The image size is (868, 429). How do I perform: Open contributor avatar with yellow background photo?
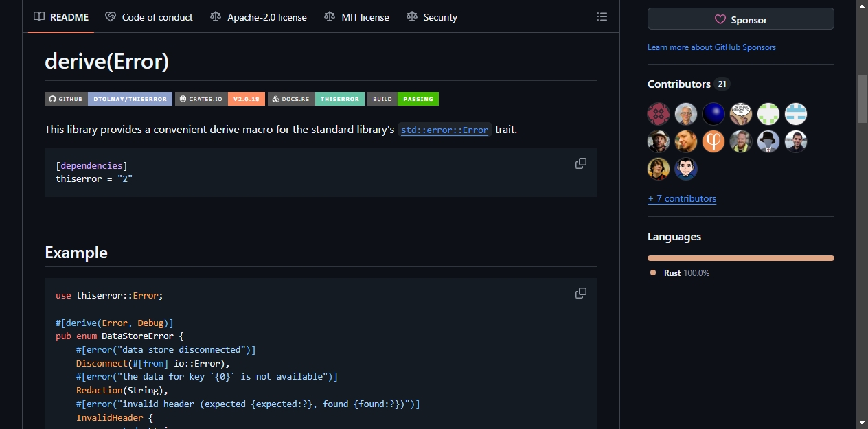click(659, 169)
